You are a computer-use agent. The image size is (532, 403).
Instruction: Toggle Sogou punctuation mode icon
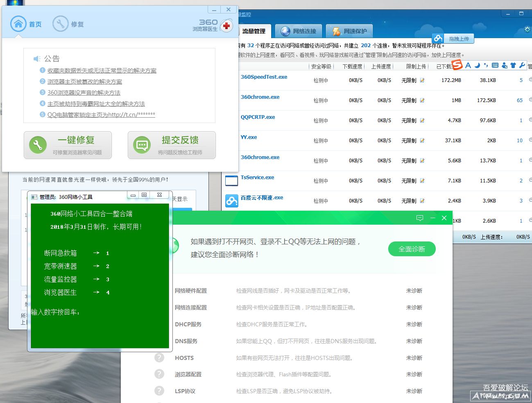click(486, 65)
